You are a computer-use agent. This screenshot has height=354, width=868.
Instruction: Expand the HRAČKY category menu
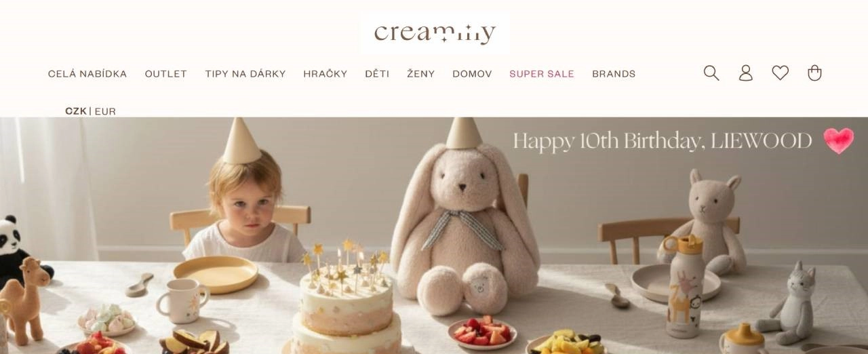(325, 74)
